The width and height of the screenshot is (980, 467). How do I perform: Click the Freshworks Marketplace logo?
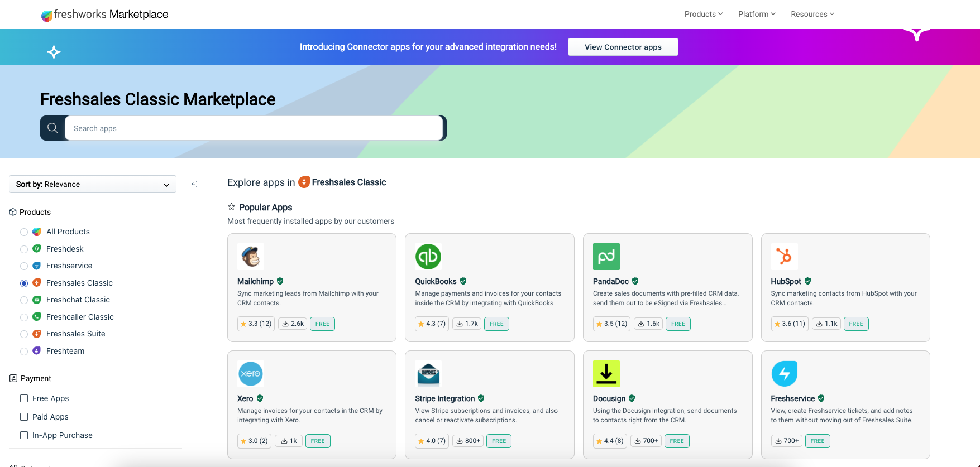105,15
